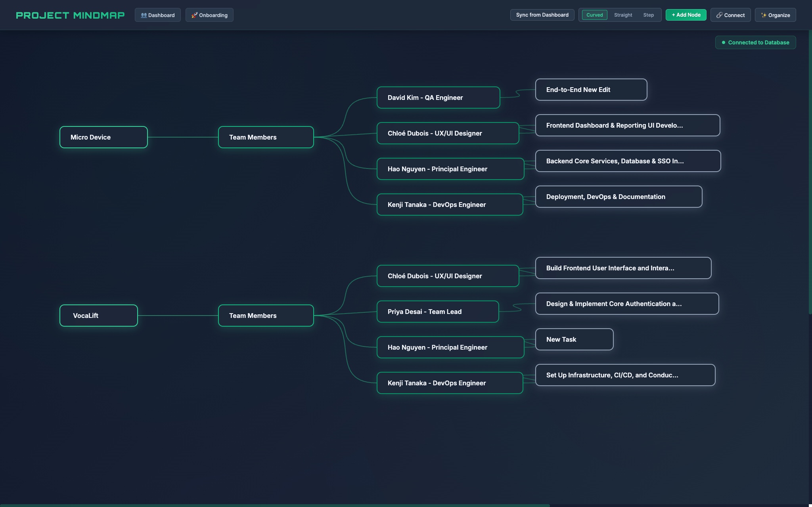The height and width of the screenshot is (507, 812).
Task: Click the Project Mindmap logo
Action: [70, 15]
